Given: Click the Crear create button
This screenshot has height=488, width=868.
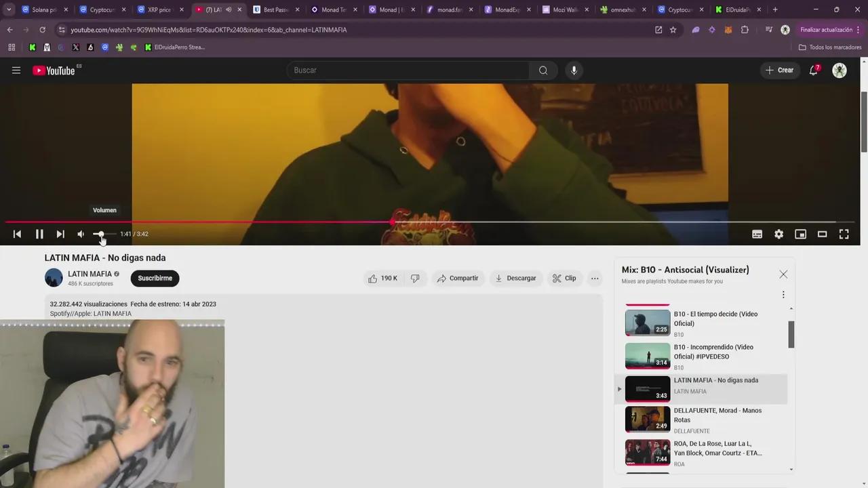Looking at the screenshot, I should click(x=780, y=70).
